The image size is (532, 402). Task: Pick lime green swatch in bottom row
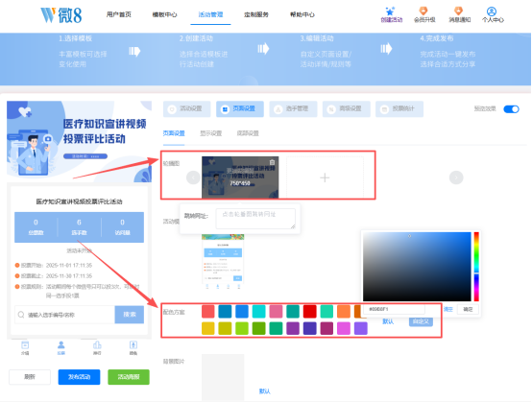pos(242,328)
